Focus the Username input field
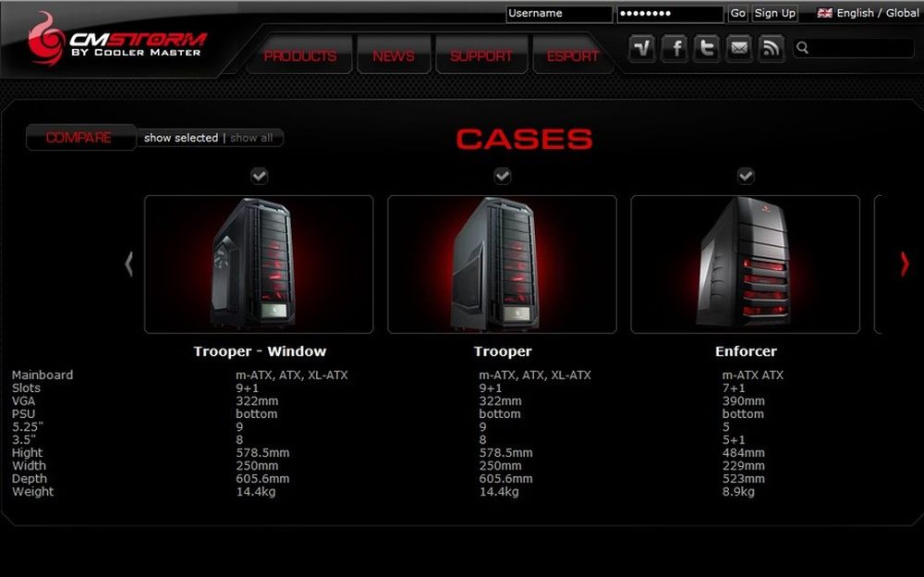 (559, 14)
